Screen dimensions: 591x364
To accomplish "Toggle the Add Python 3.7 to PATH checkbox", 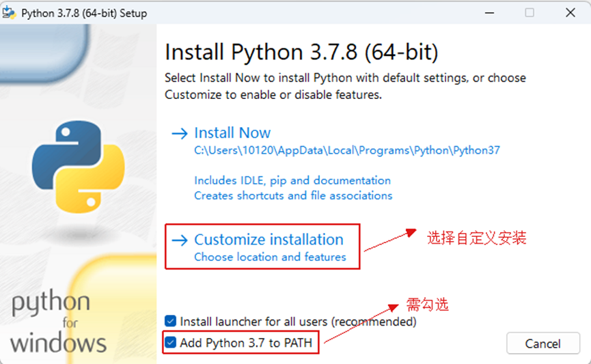I will pyautogui.click(x=170, y=343).
